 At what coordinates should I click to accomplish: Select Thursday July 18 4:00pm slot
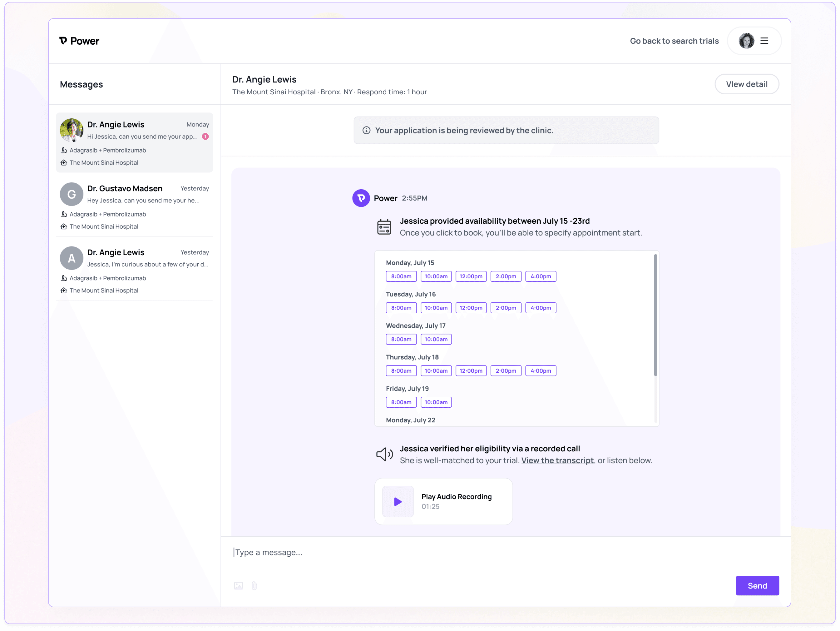click(x=541, y=371)
